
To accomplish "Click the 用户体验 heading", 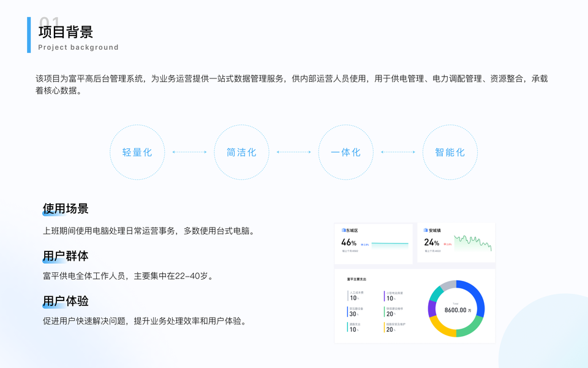I will [x=66, y=301].
